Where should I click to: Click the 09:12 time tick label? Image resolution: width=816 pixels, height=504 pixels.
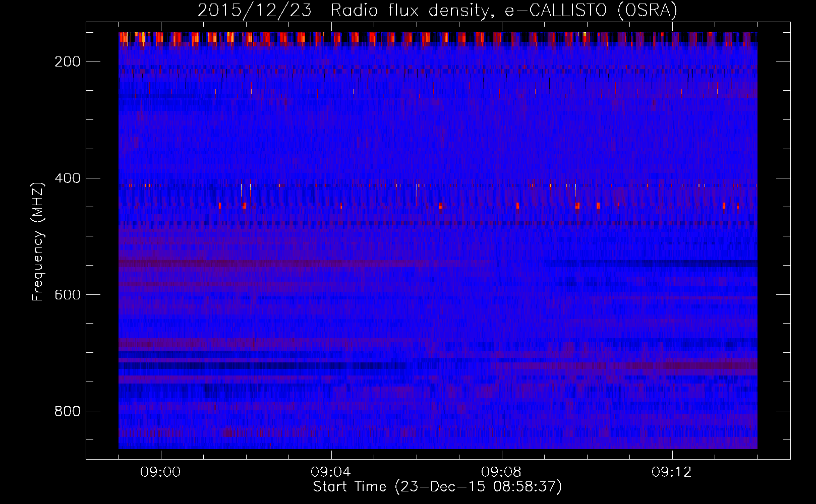point(672,472)
